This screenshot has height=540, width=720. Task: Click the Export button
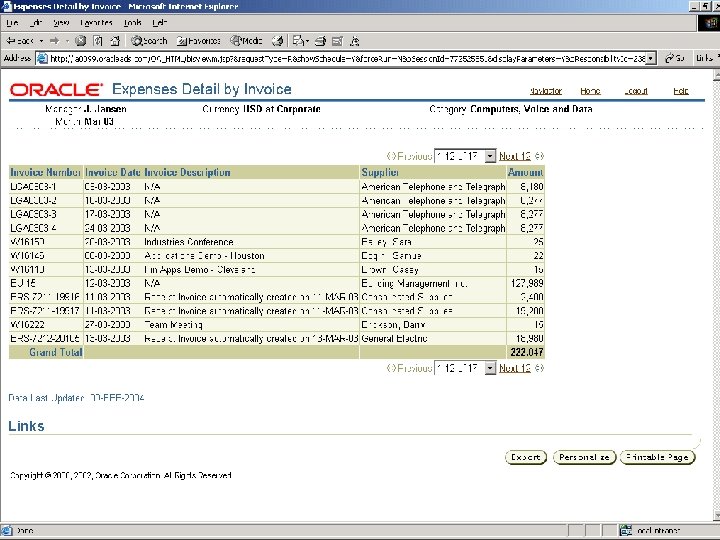[x=526, y=457]
